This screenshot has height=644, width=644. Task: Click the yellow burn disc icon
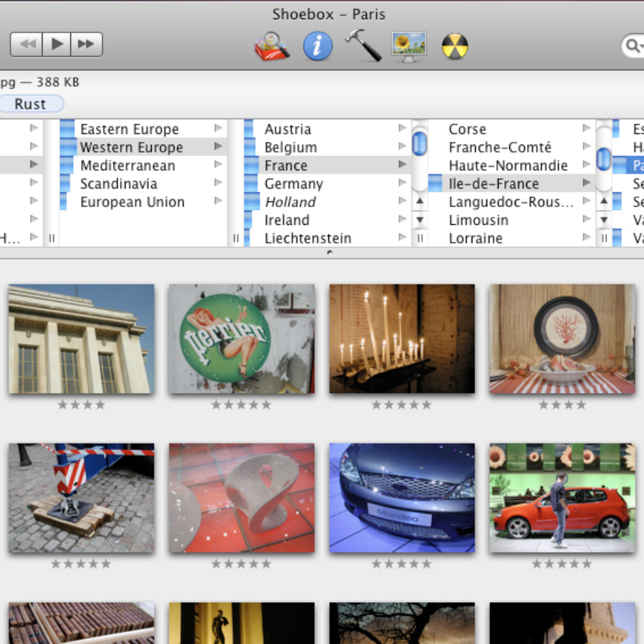pyautogui.click(x=455, y=47)
